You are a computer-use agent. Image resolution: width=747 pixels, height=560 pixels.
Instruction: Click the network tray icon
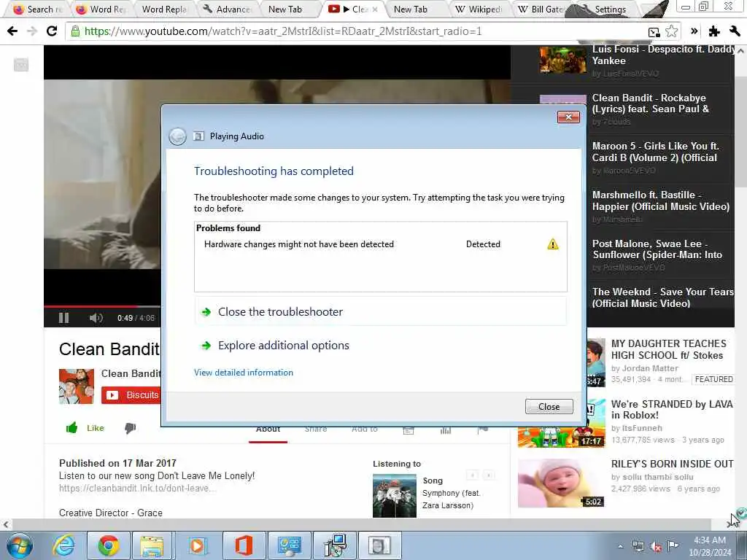click(638, 546)
